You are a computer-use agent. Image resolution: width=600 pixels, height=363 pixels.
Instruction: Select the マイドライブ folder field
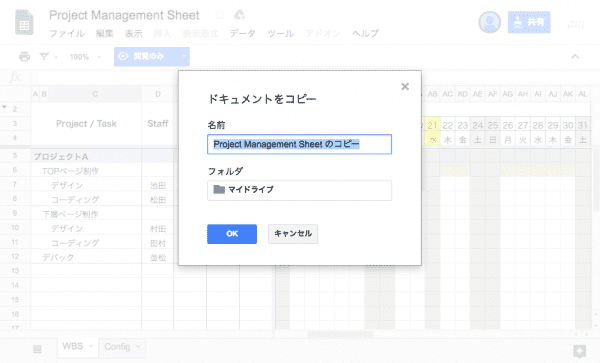[x=299, y=190]
